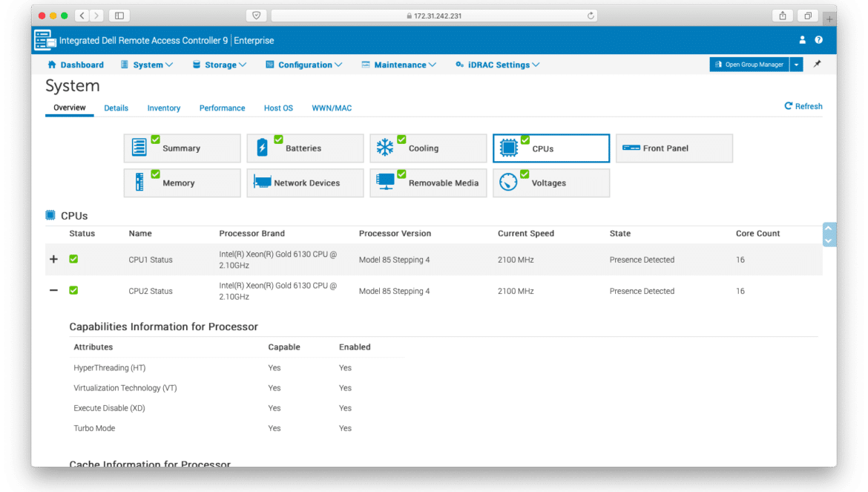Click 'CPU2 Status' name cell
The width and height of the screenshot is (868, 492).
[151, 291]
